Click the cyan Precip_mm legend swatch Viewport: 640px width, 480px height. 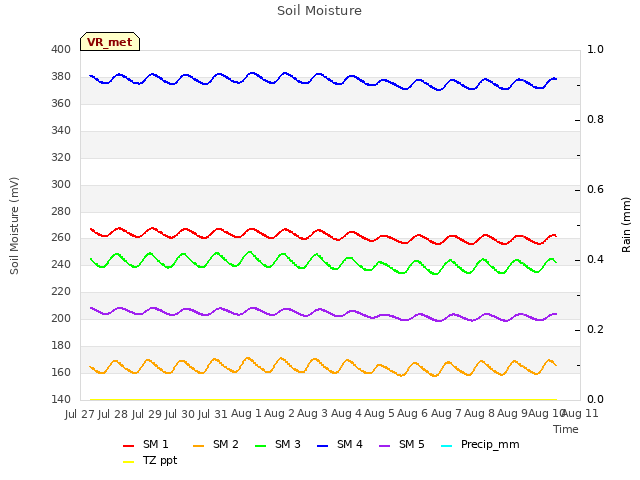[447, 446]
